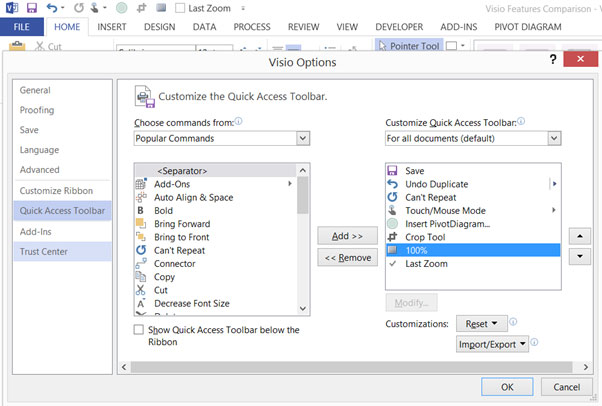Select the Auto Align & Space command icon
Screen dimensions: 602x406
pyautogui.click(x=141, y=197)
